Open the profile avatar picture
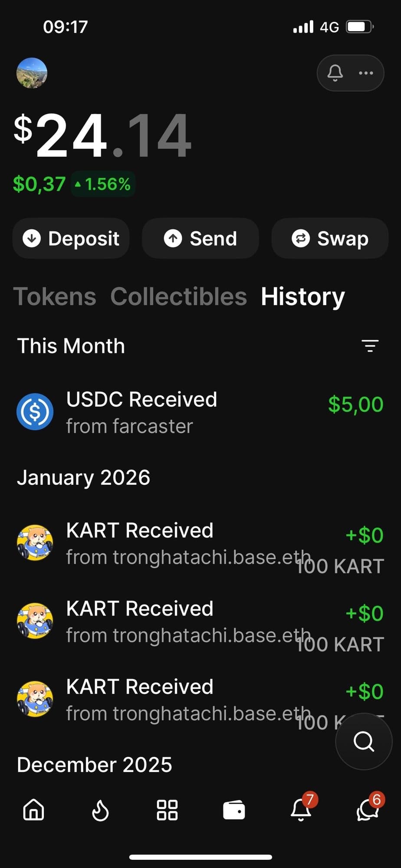401x868 pixels. (x=32, y=73)
